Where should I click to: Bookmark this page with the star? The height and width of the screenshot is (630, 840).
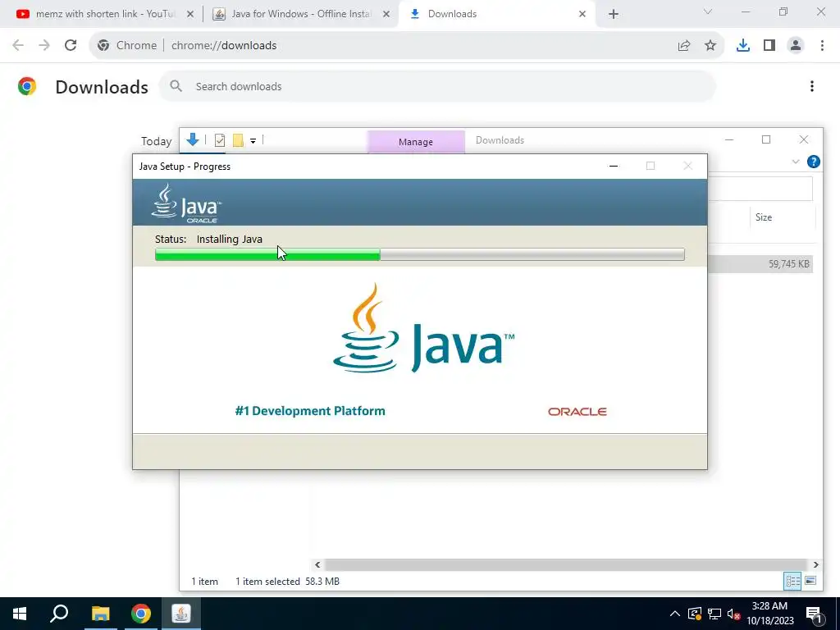(x=710, y=46)
